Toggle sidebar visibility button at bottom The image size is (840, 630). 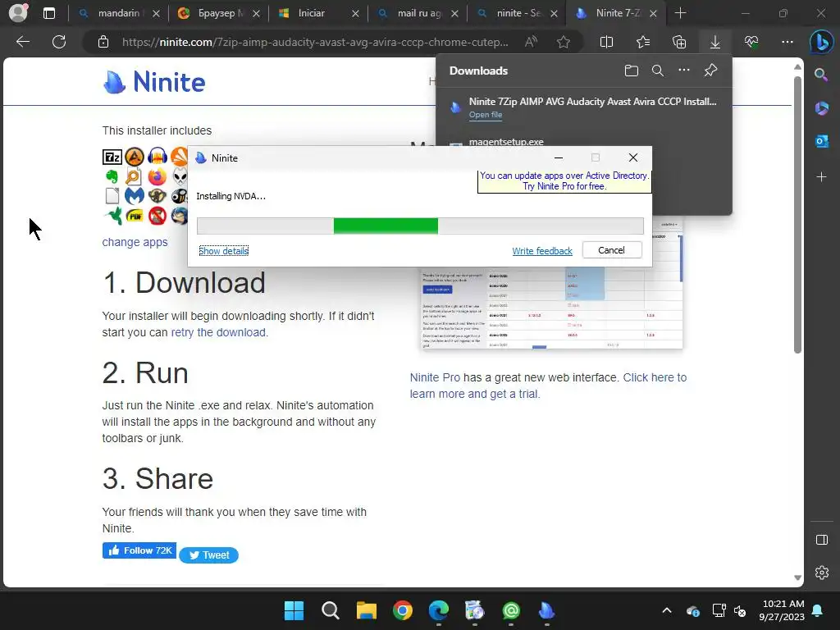coord(822,540)
